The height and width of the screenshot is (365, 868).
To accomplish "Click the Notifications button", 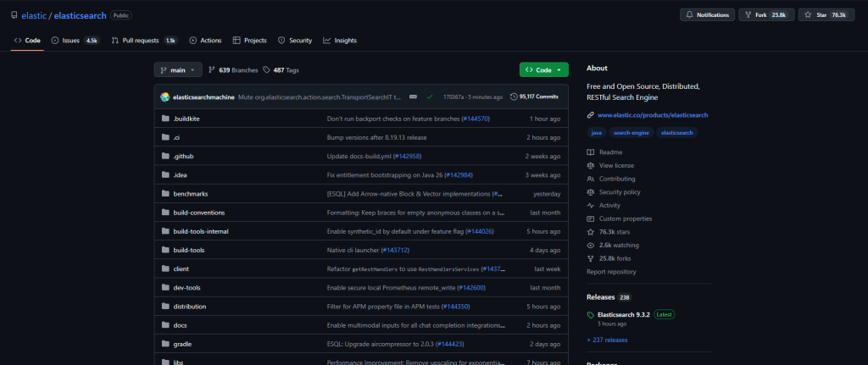I will [x=708, y=15].
